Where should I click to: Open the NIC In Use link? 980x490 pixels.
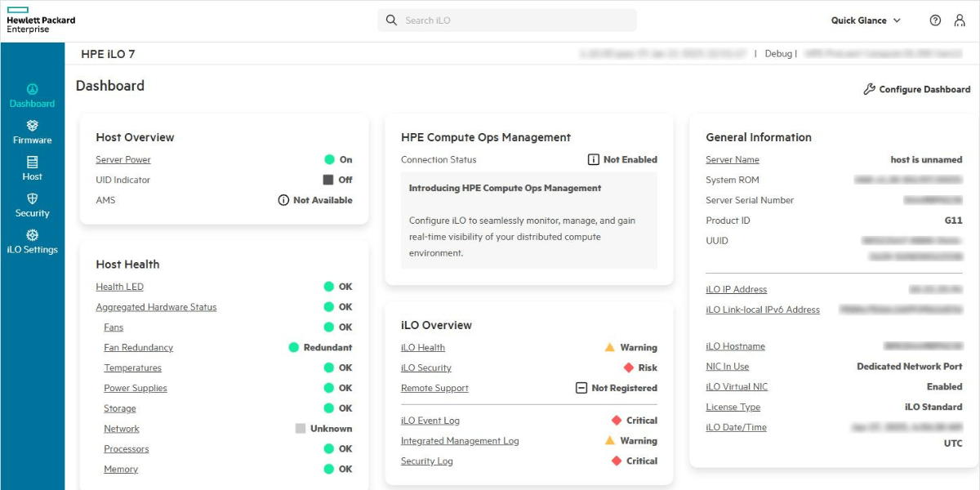[x=728, y=367]
